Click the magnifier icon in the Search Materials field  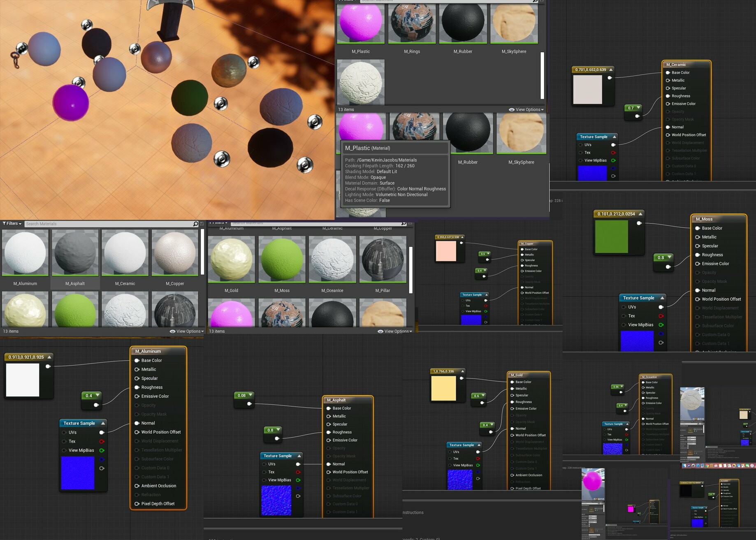pos(195,224)
